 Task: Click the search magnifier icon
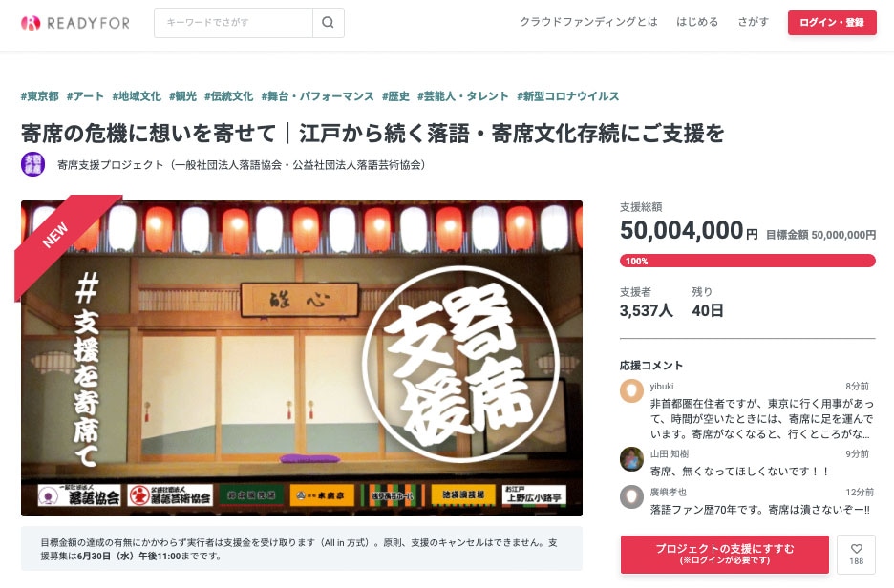click(328, 23)
